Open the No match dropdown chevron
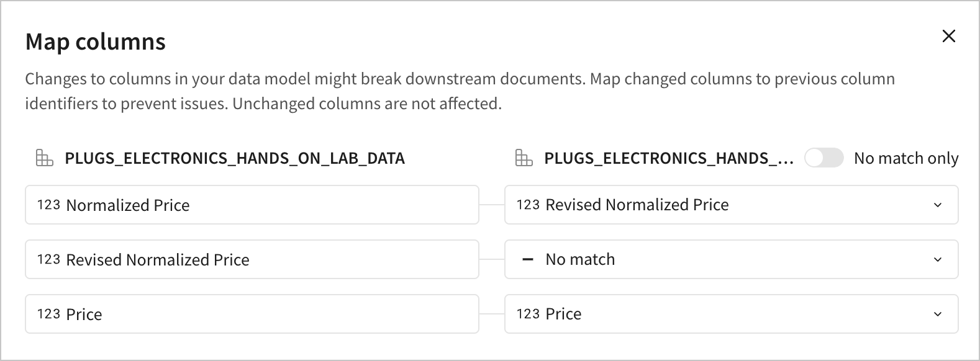Viewport: 980px width, 361px height. [938, 259]
